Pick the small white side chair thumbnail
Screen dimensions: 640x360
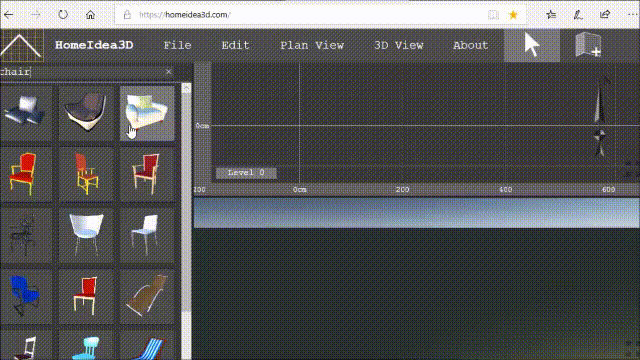[x=147, y=236]
